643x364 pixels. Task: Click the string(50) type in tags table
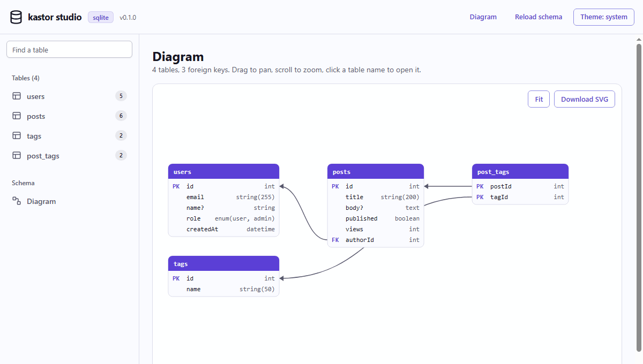[x=257, y=289]
